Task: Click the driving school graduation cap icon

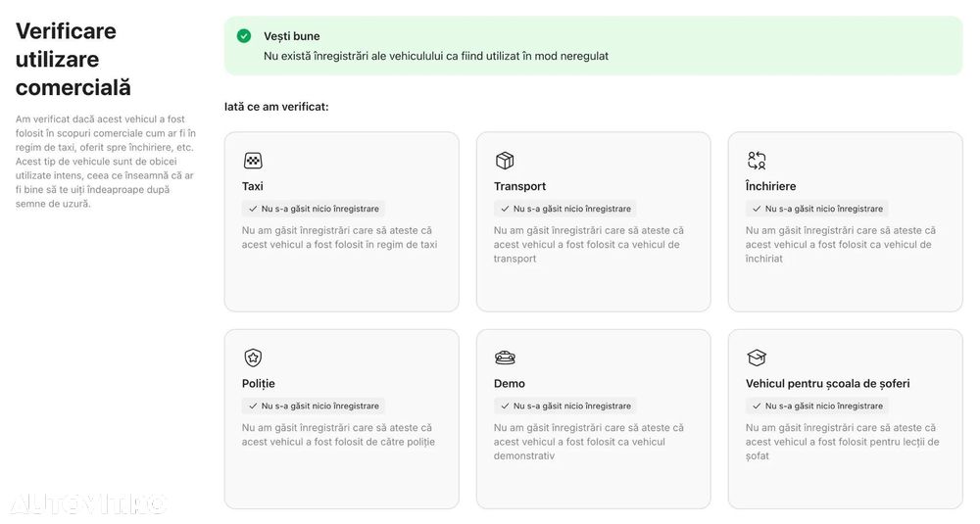Action: coord(757,357)
